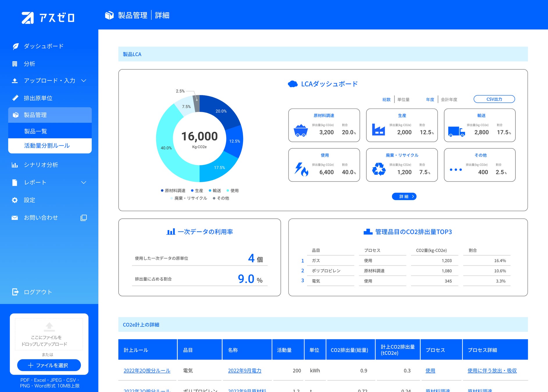Click the file drop upload area

[x=49, y=334]
